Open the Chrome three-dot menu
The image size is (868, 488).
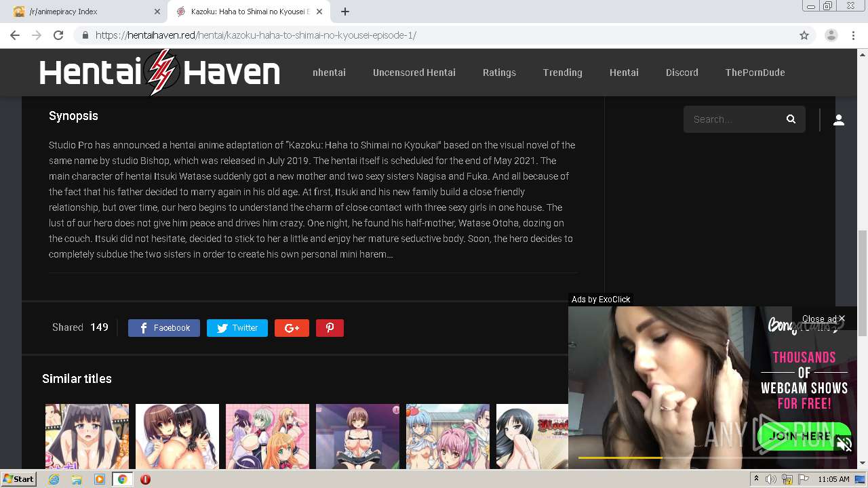(854, 35)
